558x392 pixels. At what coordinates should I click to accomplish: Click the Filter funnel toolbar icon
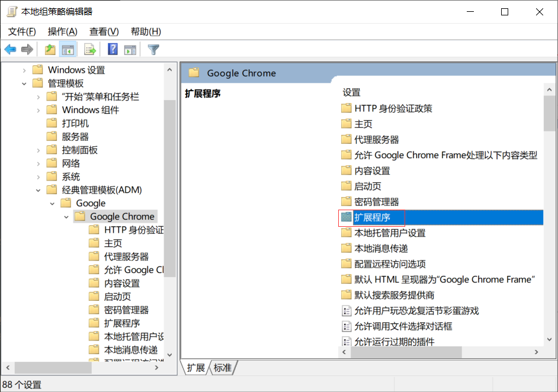coord(153,50)
